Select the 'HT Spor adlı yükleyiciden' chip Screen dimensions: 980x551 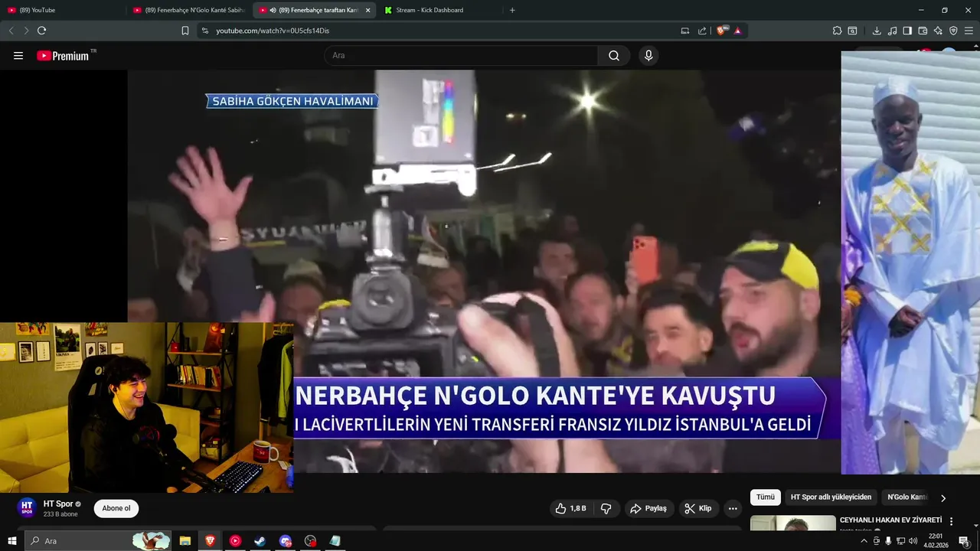(x=831, y=497)
